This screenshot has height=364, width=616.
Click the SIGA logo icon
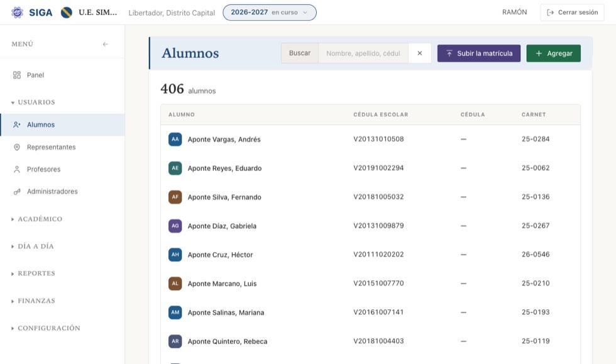(x=17, y=12)
